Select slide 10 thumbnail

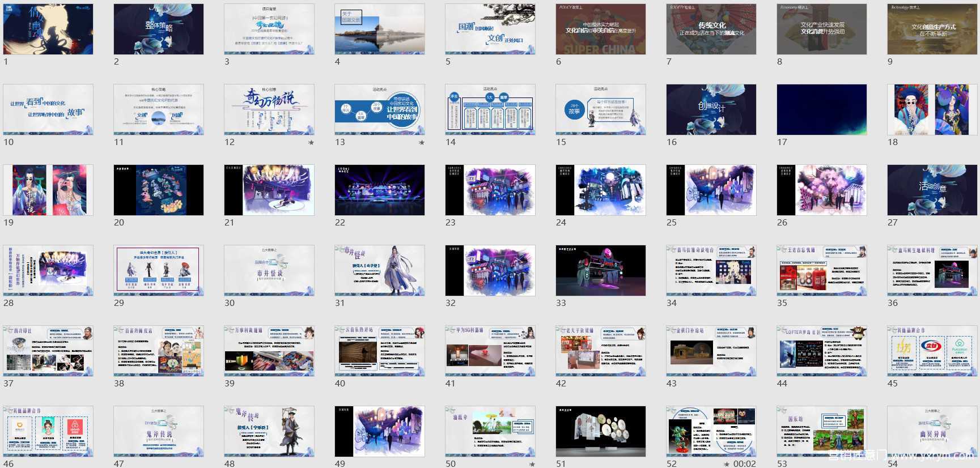(48, 109)
